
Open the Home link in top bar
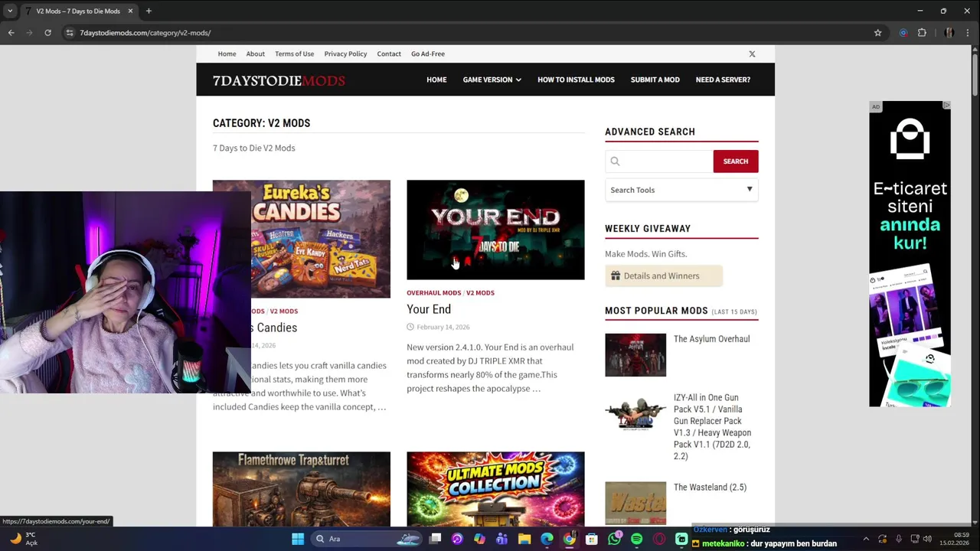[x=227, y=54]
